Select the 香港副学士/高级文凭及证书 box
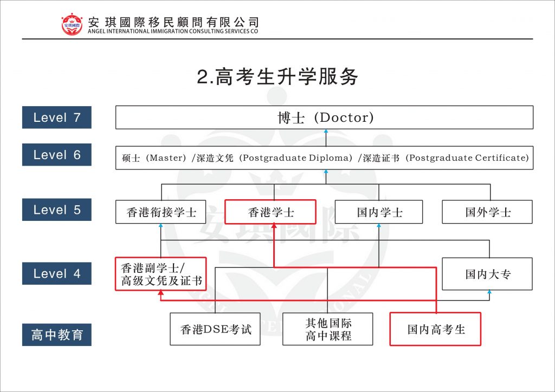This screenshot has height=392, width=555. (x=161, y=274)
